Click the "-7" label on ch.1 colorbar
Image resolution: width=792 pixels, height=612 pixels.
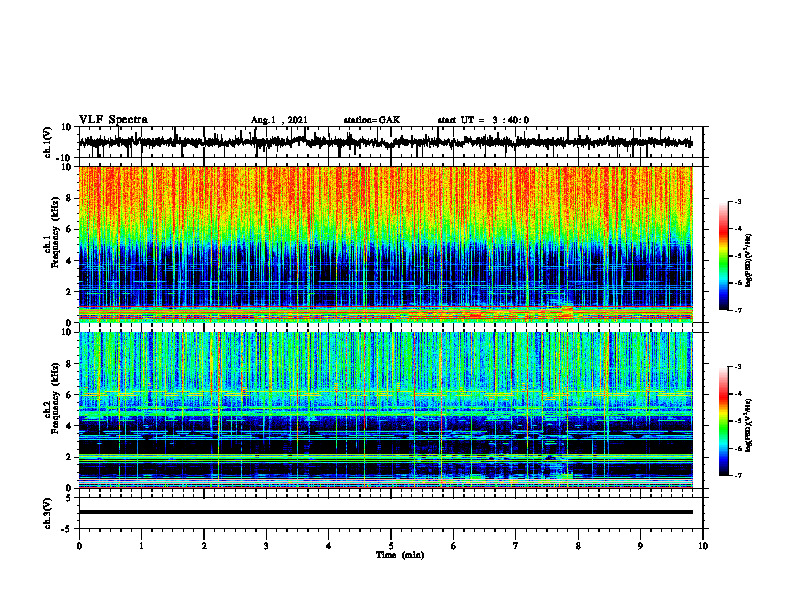[738, 310]
